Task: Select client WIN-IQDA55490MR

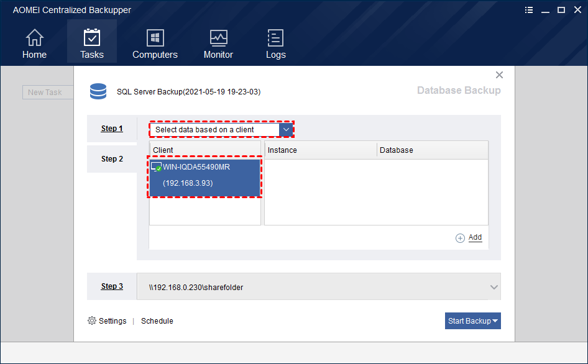Action: tap(204, 178)
